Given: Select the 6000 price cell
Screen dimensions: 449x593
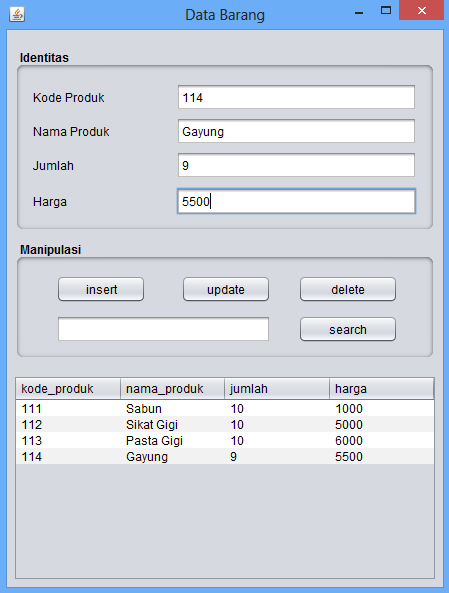Looking at the screenshot, I should [382, 440].
